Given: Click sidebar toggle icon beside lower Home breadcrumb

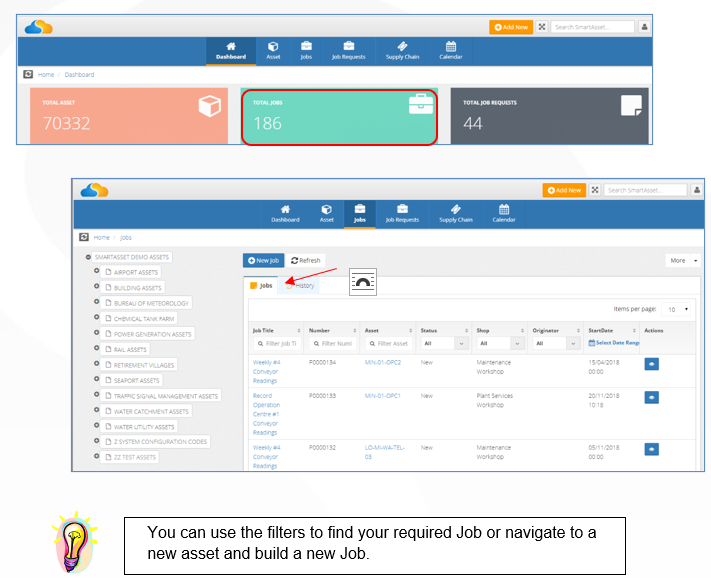Looking at the screenshot, I should (x=84, y=237).
